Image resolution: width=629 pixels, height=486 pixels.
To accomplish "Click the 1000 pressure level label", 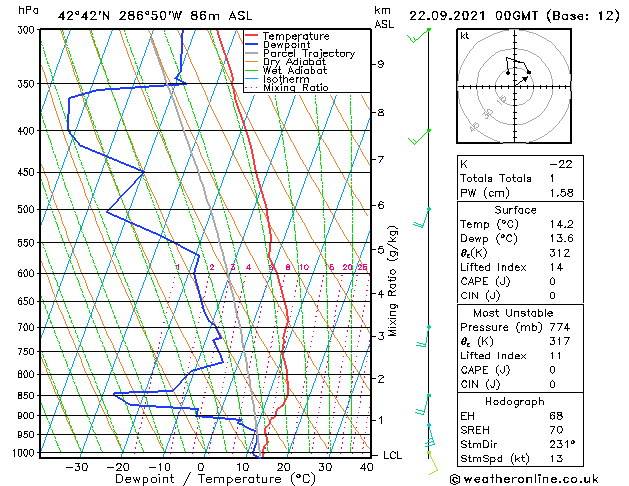I will pyautogui.click(x=26, y=453).
